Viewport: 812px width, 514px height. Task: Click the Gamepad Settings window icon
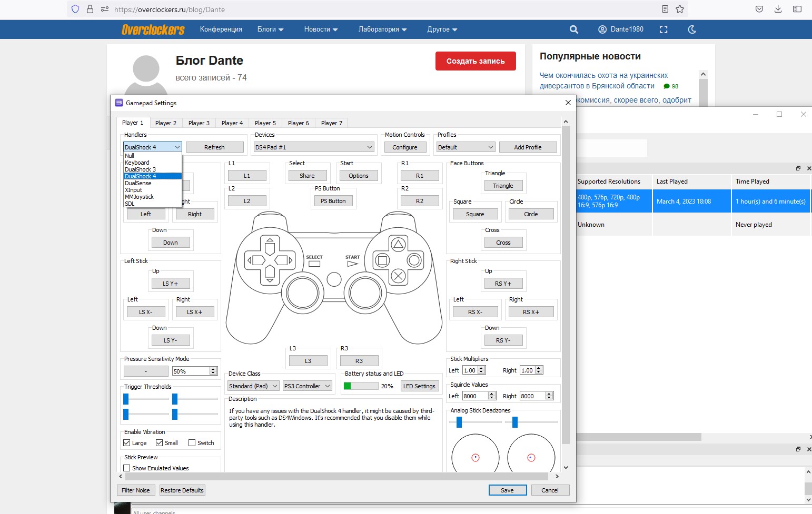(x=119, y=103)
